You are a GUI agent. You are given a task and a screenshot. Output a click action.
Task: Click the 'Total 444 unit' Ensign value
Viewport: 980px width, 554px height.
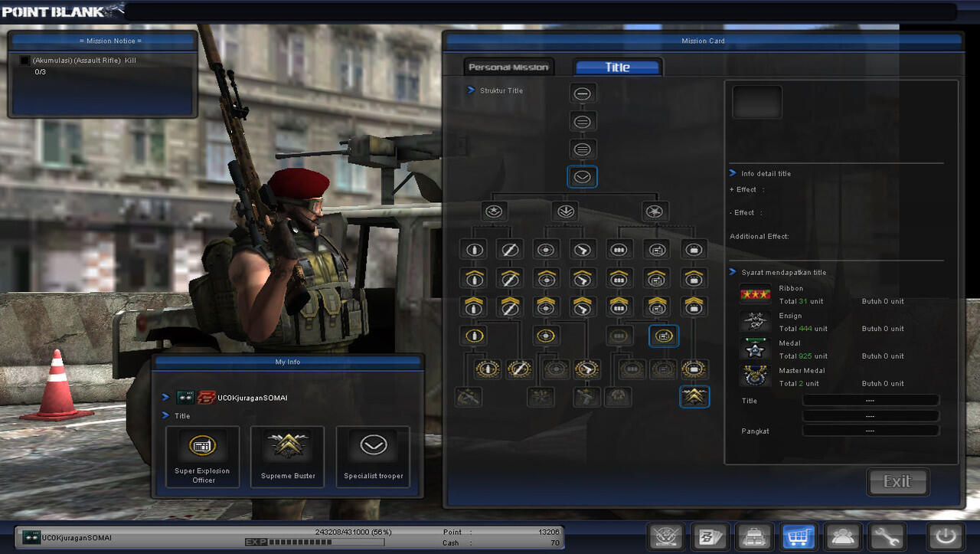803,329
